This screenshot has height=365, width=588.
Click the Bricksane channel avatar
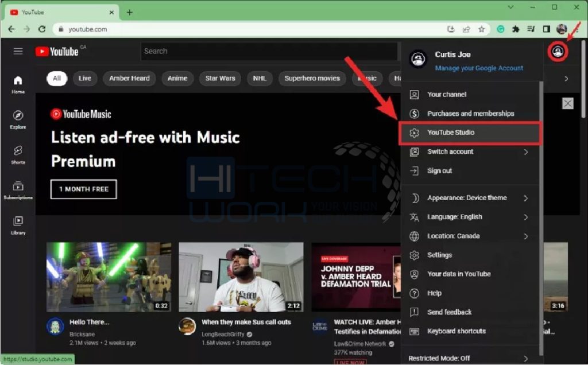click(x=56, y=326)
